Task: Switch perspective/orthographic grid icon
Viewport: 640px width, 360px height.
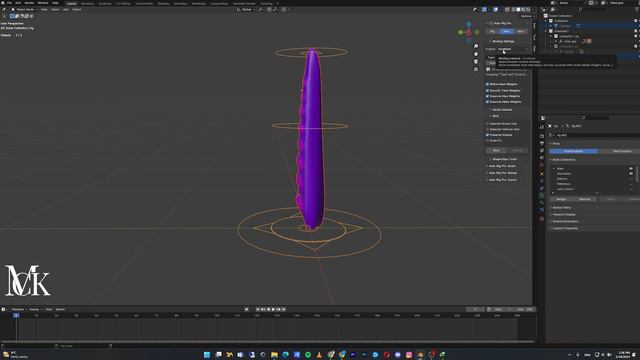Action: pos(476,69)
